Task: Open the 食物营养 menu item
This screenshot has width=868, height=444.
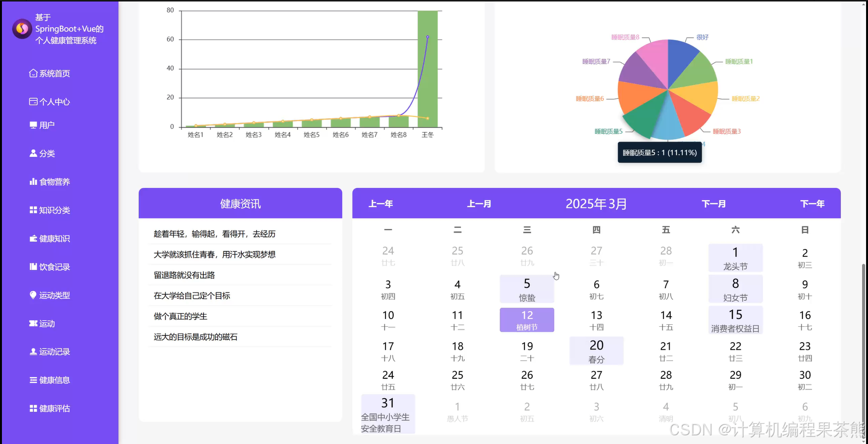Action: (x=50, y=182)
